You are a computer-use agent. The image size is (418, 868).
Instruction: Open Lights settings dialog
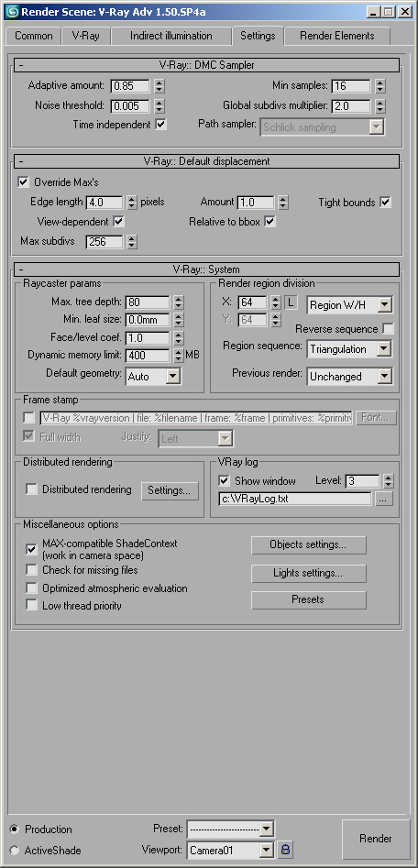[x=308, y=573]
